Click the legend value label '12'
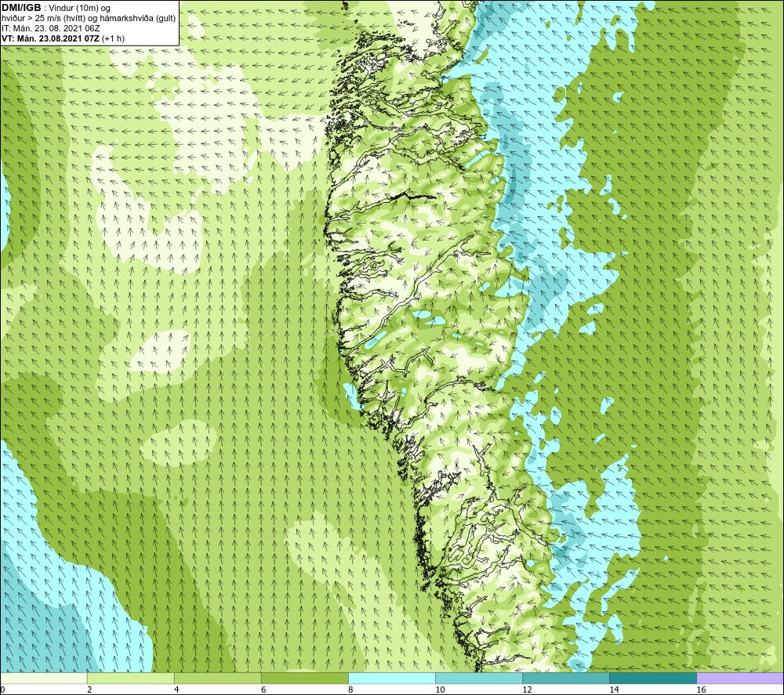The height and width of the screenshot is (695, 784). (x=527, y=690)
